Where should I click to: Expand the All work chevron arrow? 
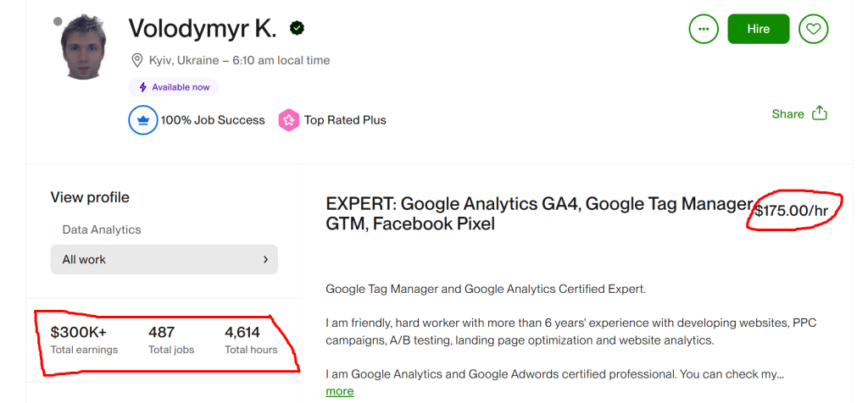coord(264,260)
